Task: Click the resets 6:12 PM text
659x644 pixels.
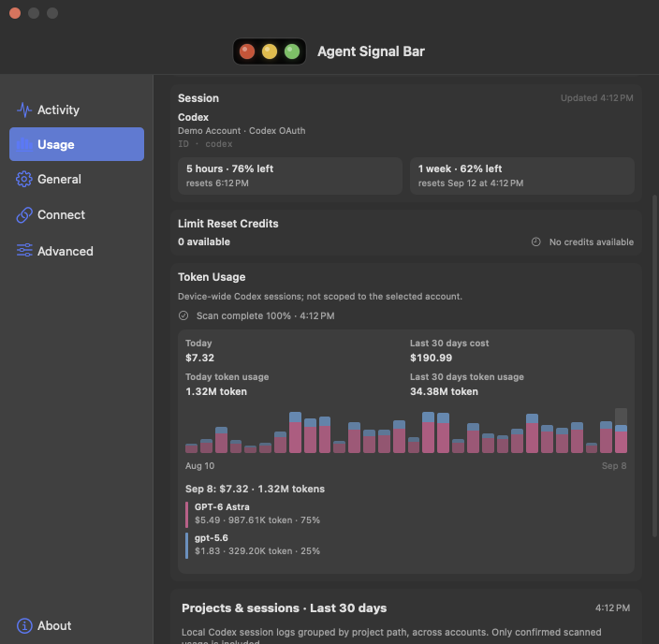Action: [x=217, y=183]
